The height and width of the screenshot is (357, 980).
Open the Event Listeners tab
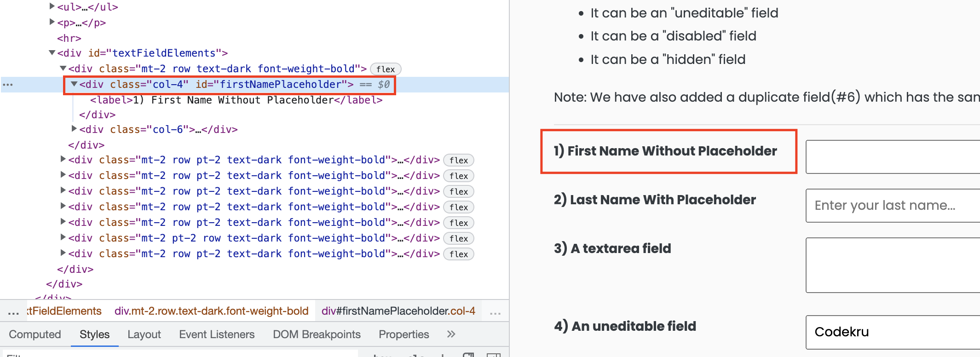click(x=217, y=334)
